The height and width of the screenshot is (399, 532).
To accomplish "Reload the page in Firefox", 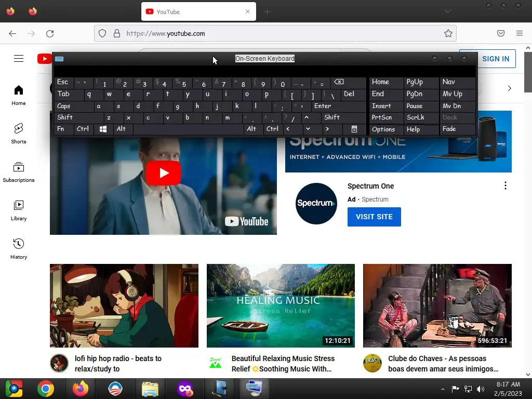I will coord(50,34).
